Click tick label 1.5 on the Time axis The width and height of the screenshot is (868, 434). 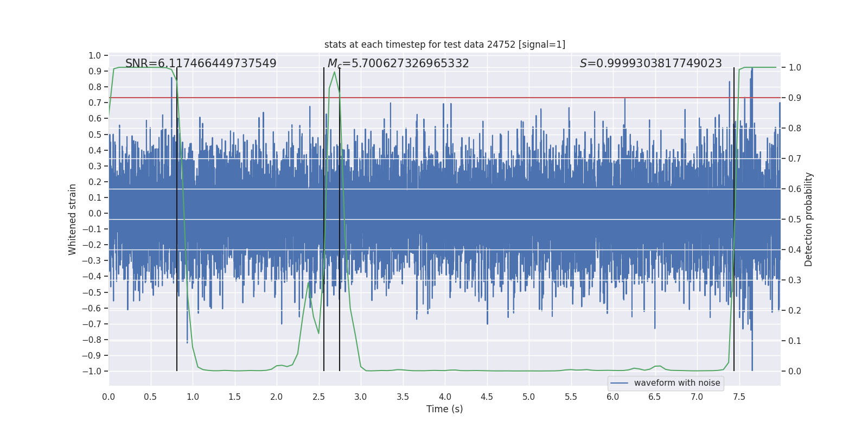coord(234,397)
